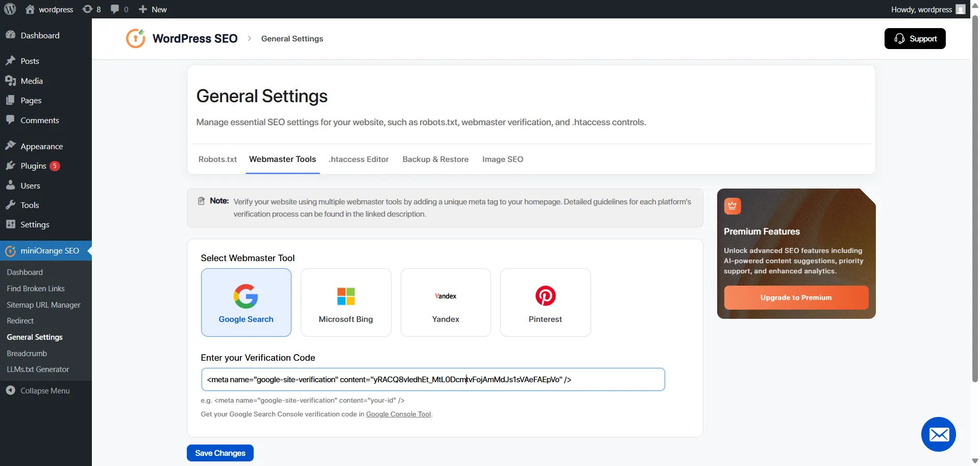Click the Support headset button
Image resolution: width=980 pixels, height=466 pixels.
915,39
